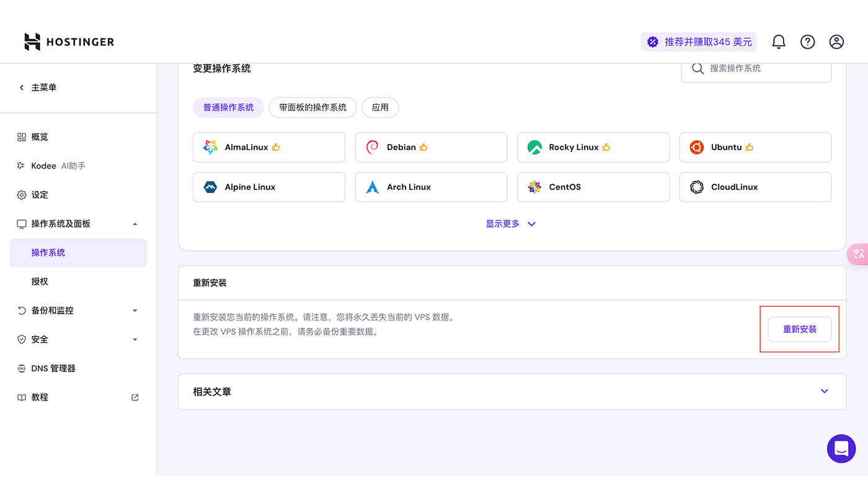Open 操作系统 in the sidebar
Viewport: 868px width, 496px height.
tap(78, 252)
